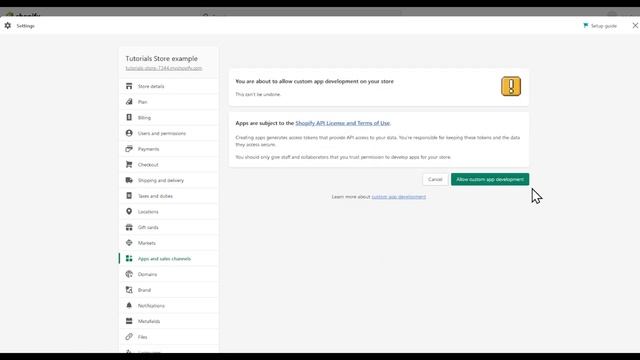Close the settings page with X
640x360 pixels.
click(635, 25)
